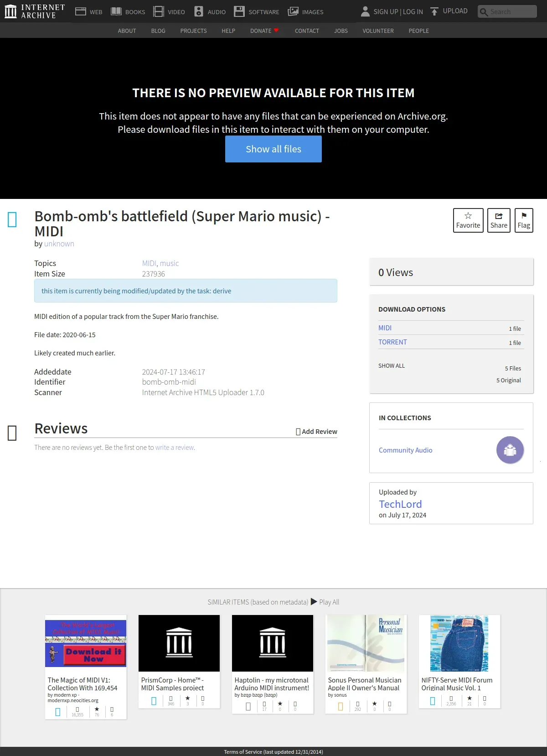The width and height of the screenshot is (547, 756).
Task: Open the Audio speaker icon
Action: [199, 11]
